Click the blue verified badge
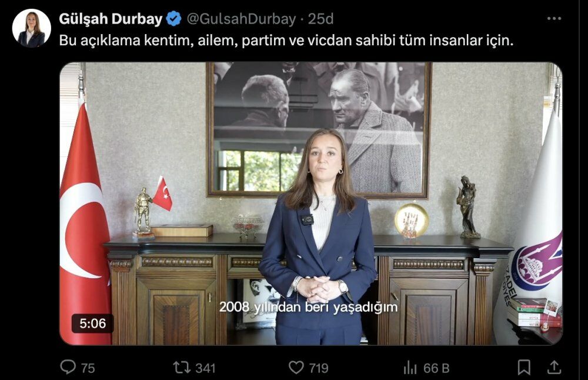588x380 pixels. tap(173, 19)
